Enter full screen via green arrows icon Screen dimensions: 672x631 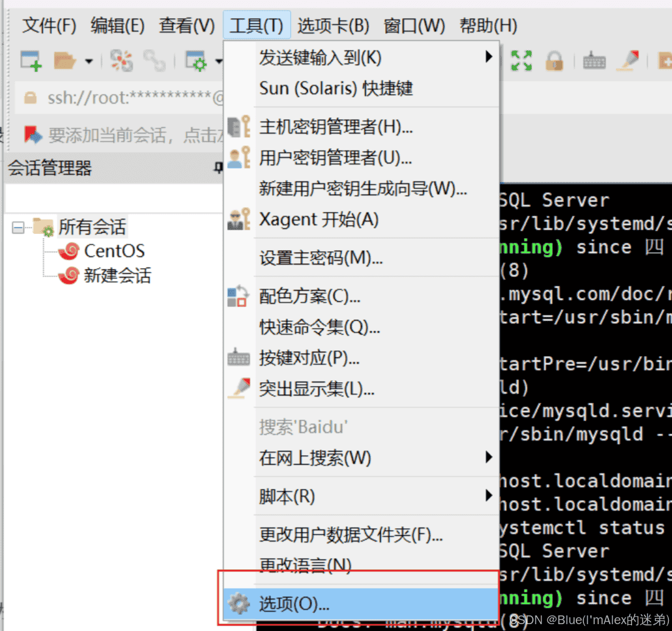pyautogui.click(x=522, y=60)
